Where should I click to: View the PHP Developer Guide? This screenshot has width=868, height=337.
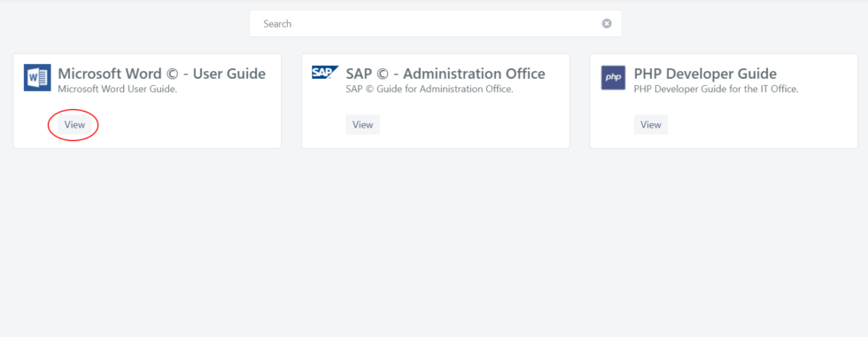tap(650, 125)
